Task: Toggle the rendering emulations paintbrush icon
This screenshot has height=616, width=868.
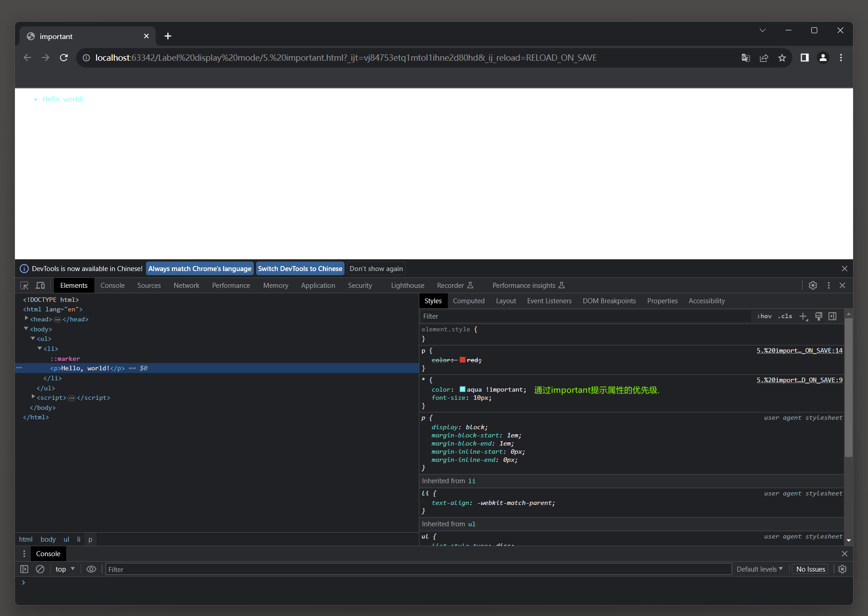Action: [x=819, y=316]
